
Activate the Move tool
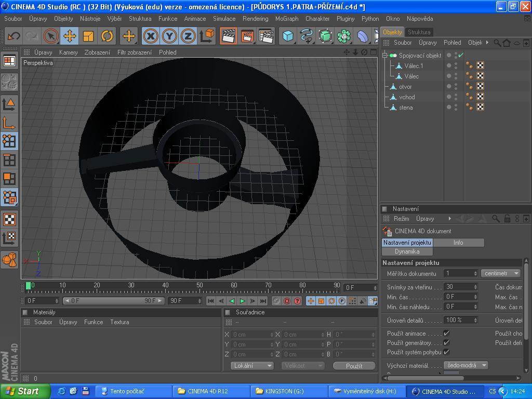70,36
